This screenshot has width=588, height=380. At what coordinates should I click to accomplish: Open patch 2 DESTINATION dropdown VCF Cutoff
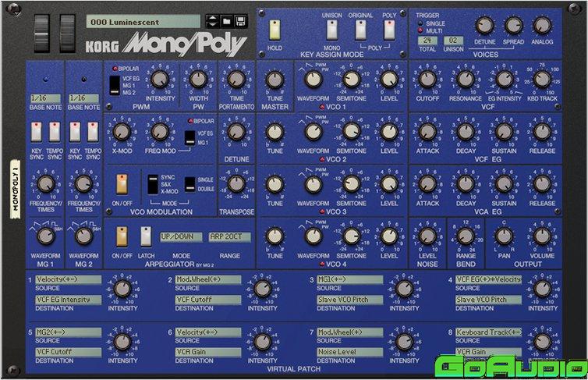pos(208,300)
